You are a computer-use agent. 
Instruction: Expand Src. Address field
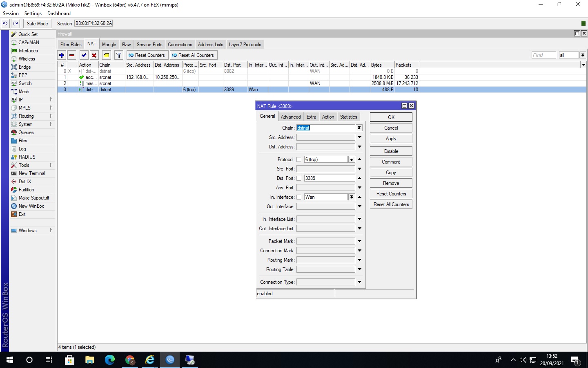[359, 137]
